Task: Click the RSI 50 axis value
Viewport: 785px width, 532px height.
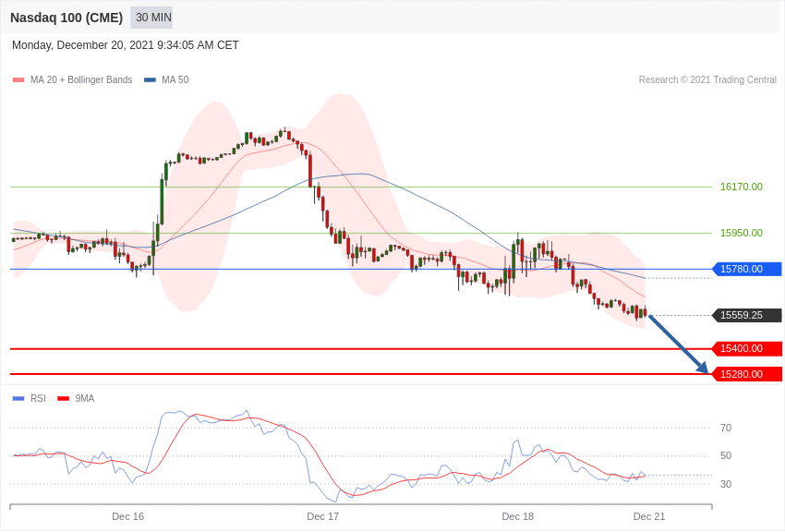Action: tap(726, 456)
